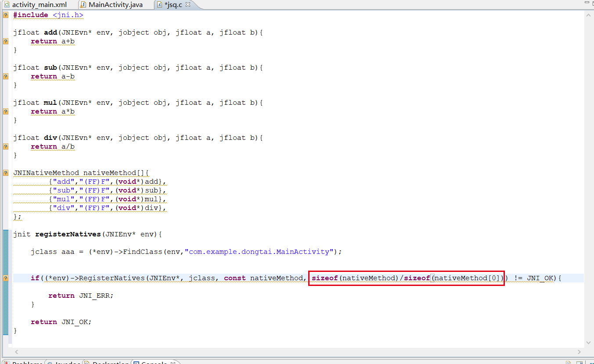Click the editor vertical scrollbar up arrow
The image size is (594, 364).
point(589,15)
